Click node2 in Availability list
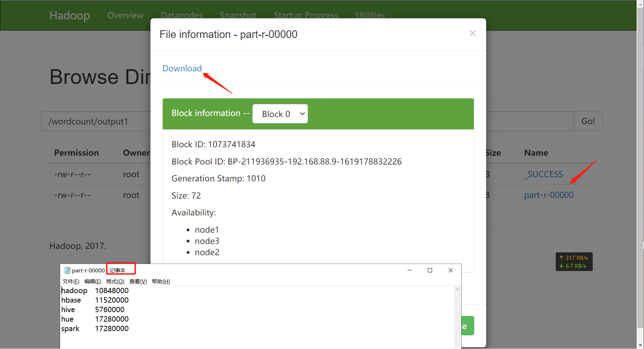 207,252
